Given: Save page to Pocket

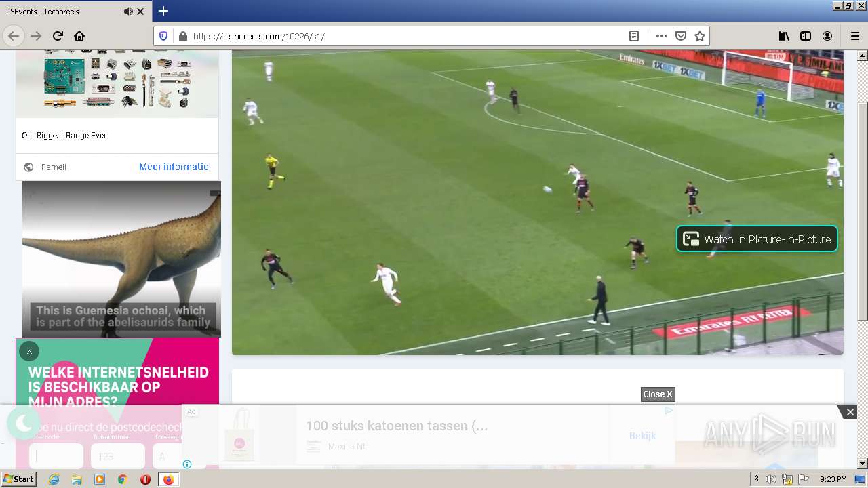Looking at the screenshot, I should click(x=681, y=36).
